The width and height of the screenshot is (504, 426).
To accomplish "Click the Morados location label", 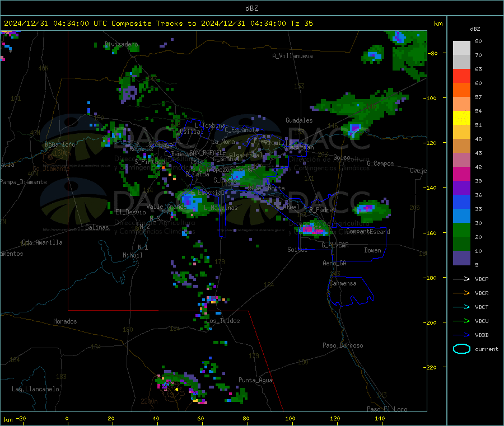I will (65, 321).
